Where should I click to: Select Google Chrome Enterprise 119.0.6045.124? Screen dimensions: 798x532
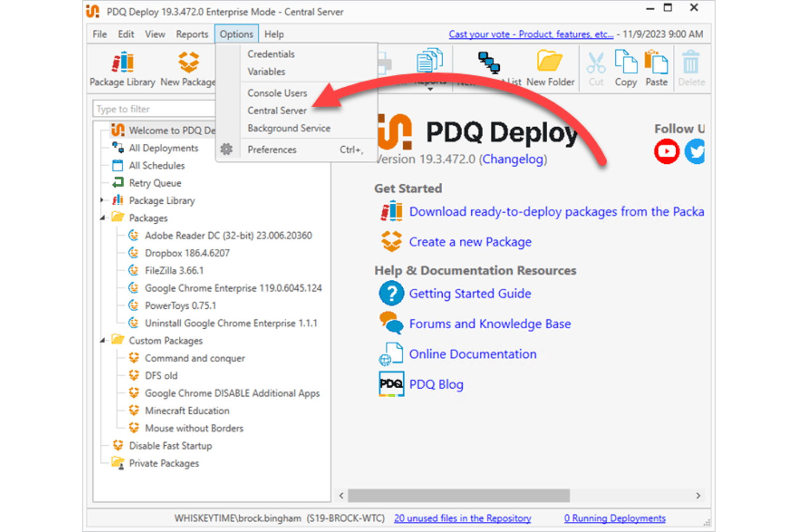(233, 288)
